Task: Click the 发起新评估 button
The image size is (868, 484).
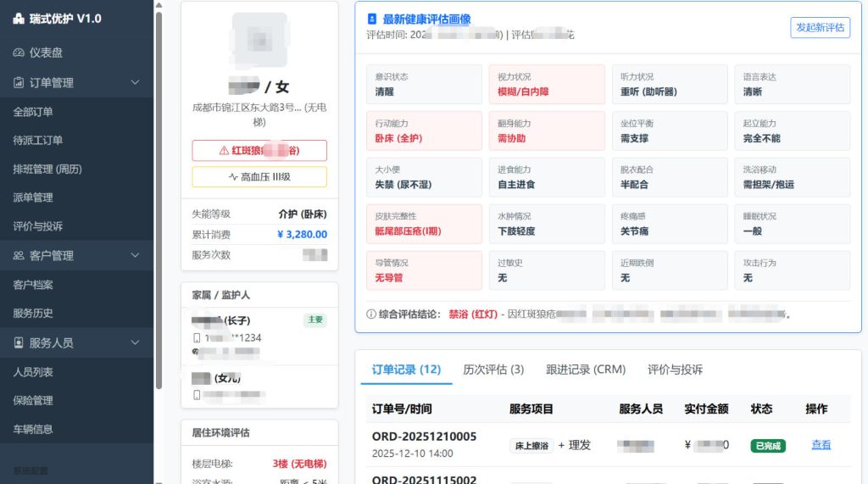Action: pos(820,28)
